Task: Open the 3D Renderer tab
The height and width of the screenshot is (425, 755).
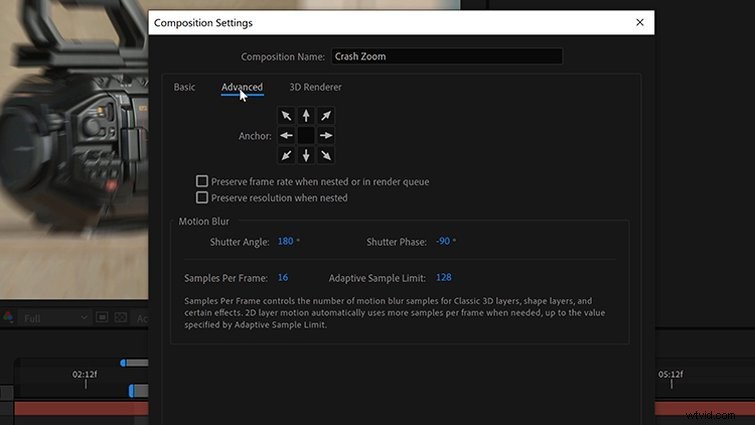Action: click(315, 87)
